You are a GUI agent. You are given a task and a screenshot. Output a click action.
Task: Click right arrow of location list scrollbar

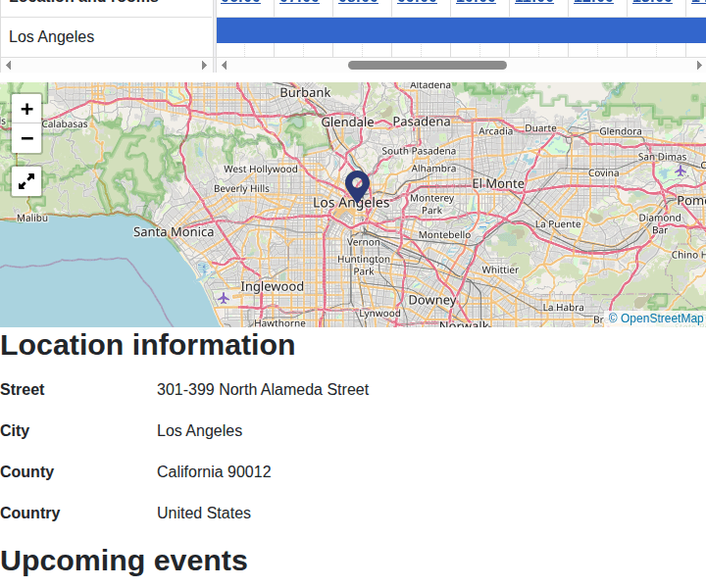point(205,66)
